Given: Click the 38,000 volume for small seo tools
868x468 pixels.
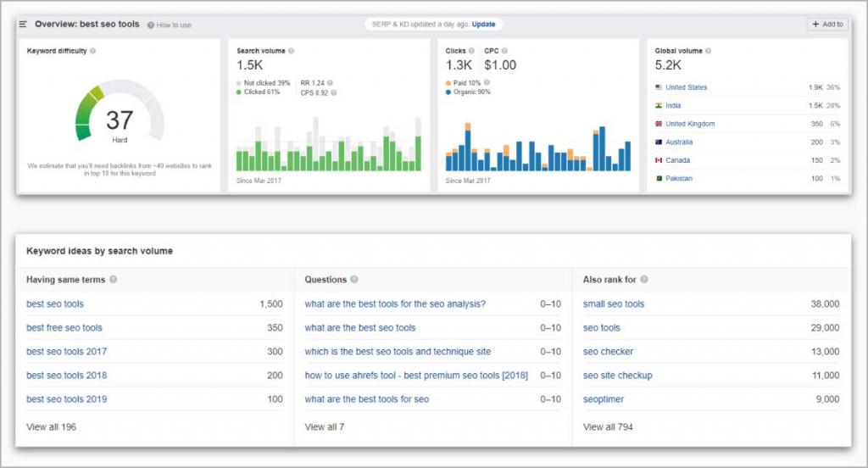Looking at the screenshot, I should click(x=825, y=304).
